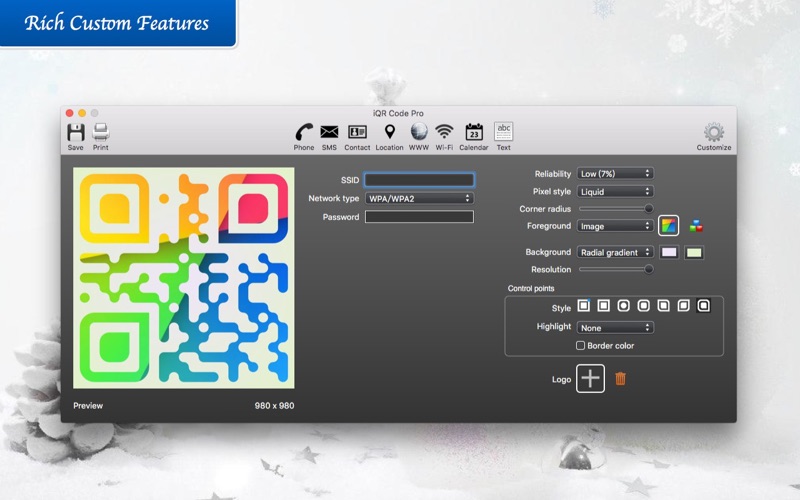Print the QR code
800x500 pixels.
101,136
